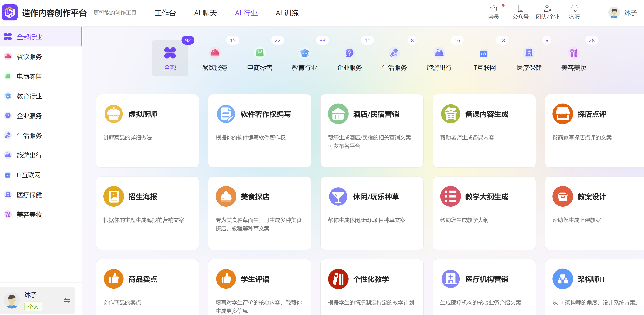This screenshot has height=315, width=644.
Task: Click description 帮助您生成教学大纲
Action: point(464,220)
